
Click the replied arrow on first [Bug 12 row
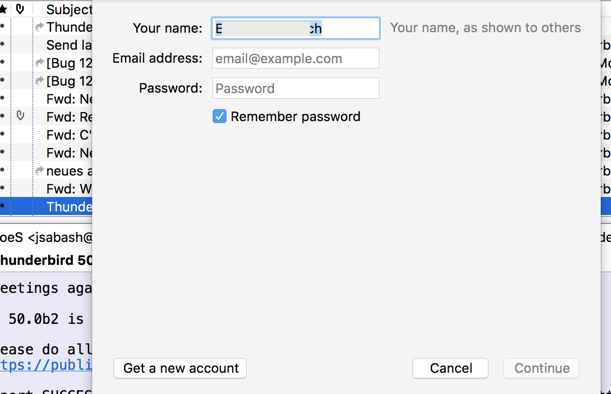coord(39,63)
